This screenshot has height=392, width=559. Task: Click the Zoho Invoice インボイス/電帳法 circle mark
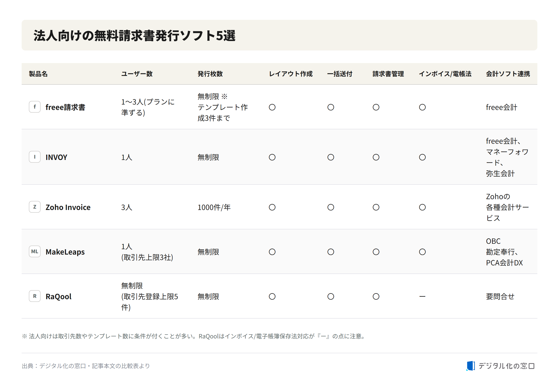(x=422, y=207)
